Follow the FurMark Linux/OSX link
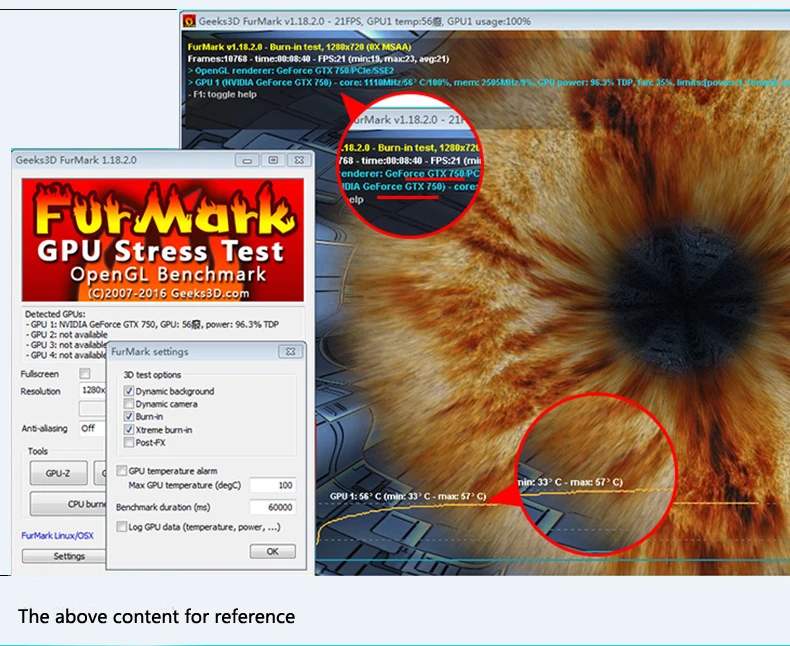Image resolution: width=790 pixels, height=646 pixels. click(57, 536)
